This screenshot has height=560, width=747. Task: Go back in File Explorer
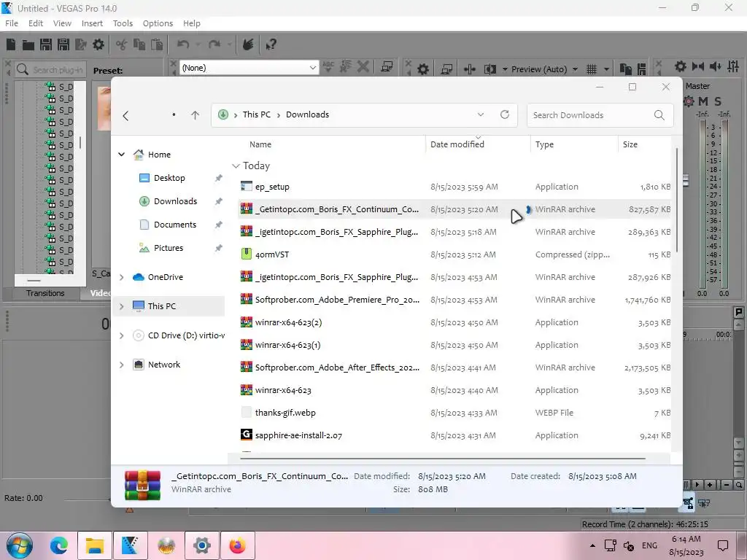(x=125, y=115)
